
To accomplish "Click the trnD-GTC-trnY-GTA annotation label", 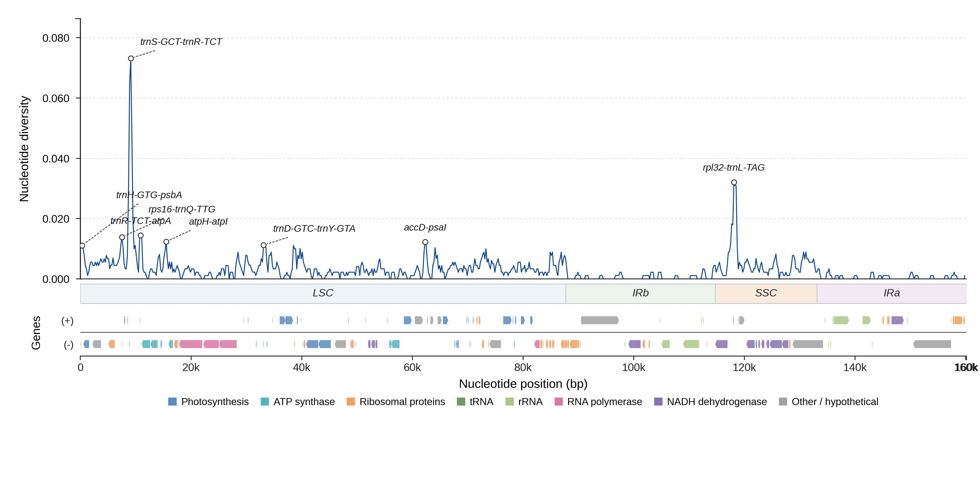I will [314, 229].
